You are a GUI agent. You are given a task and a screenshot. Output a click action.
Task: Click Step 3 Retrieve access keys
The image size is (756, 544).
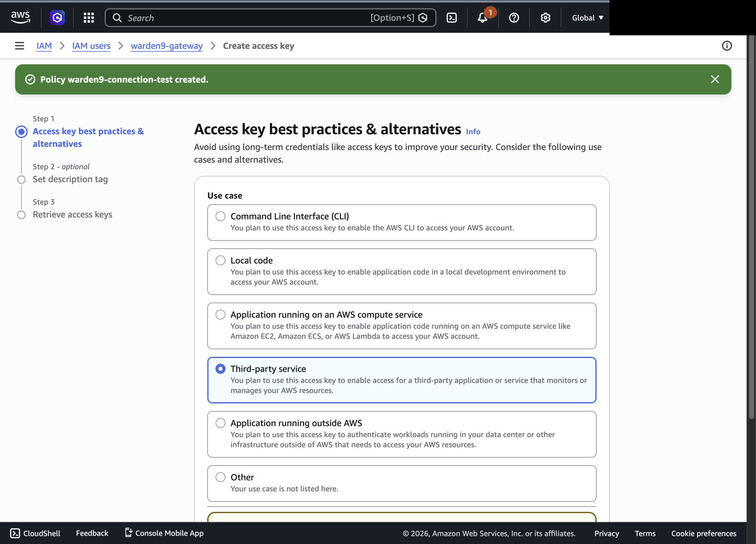coord(72,215)
